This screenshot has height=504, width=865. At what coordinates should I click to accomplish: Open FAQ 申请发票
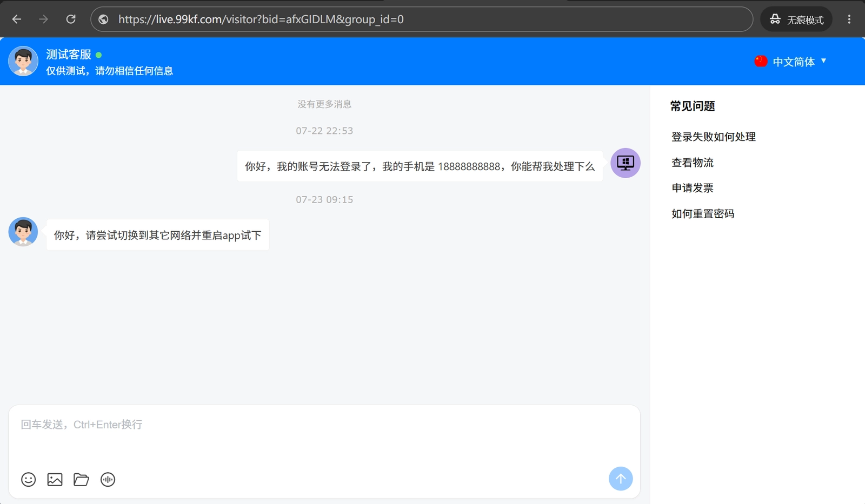[693, 188]
